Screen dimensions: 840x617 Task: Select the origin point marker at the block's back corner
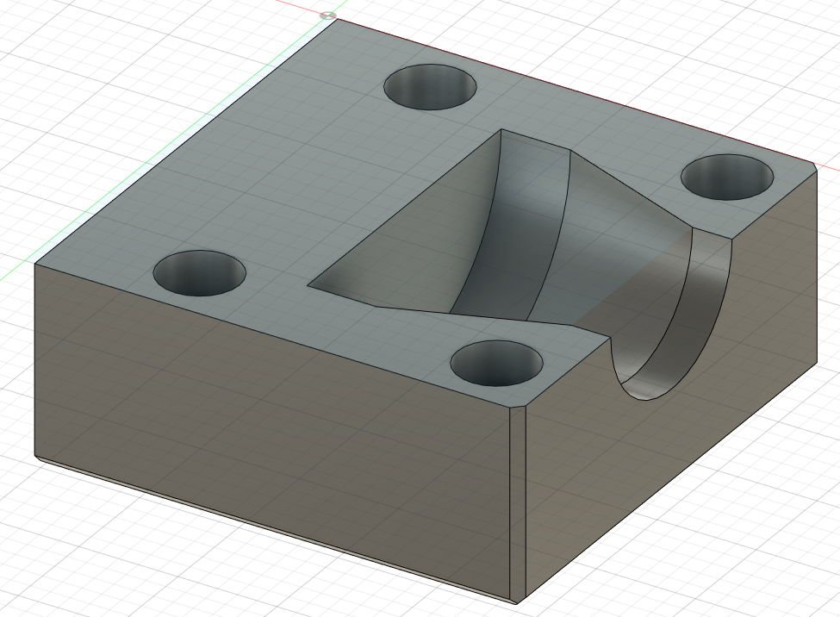tap(328, 16)
